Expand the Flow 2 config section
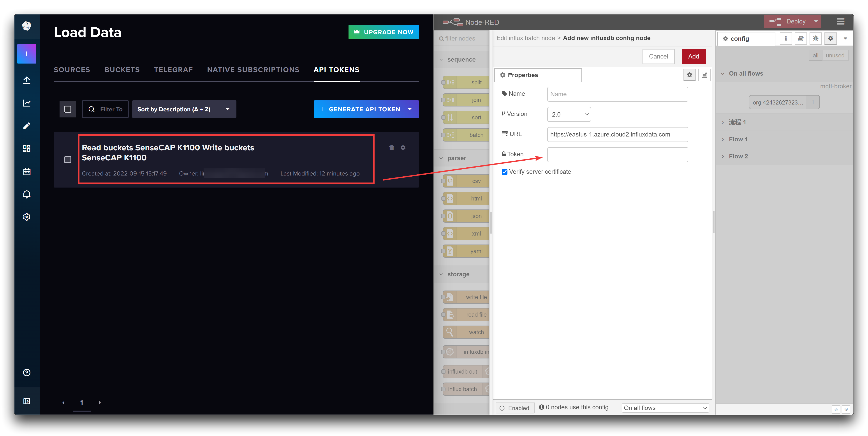 (x=784, y=156)
